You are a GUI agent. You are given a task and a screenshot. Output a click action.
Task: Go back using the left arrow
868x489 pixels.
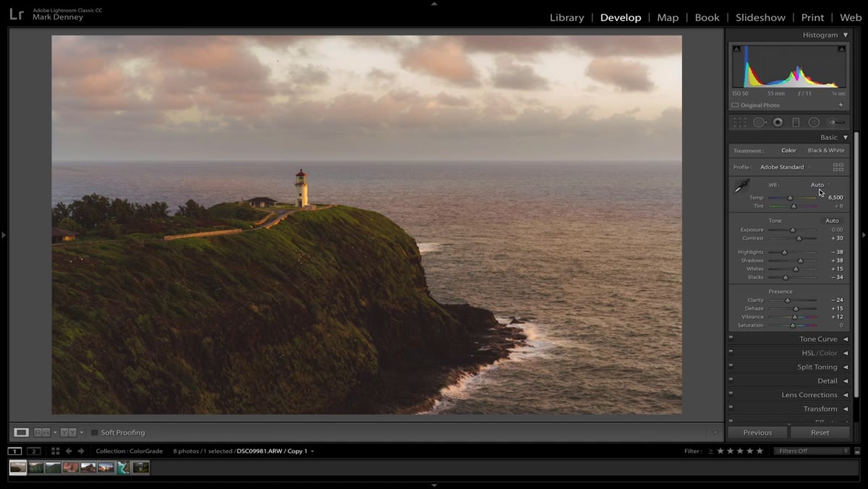[x=69, y=451]
